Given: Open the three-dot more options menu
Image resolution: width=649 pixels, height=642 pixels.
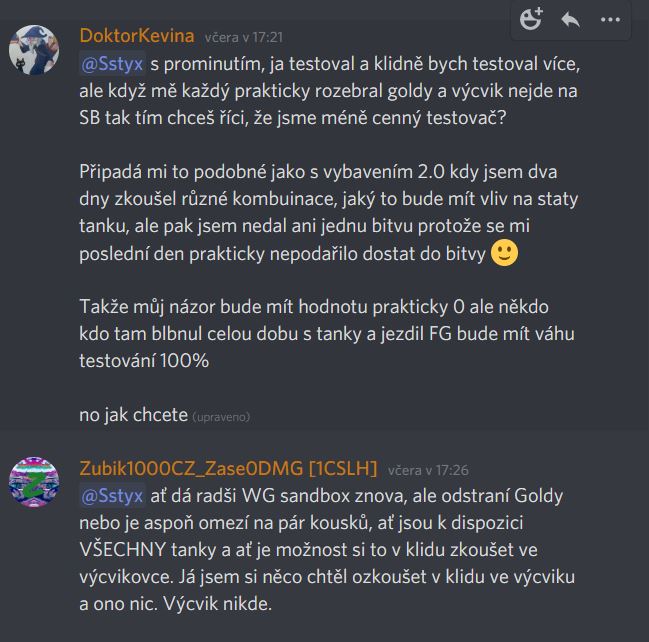Looking at the screenshot, I should [610, 19].
